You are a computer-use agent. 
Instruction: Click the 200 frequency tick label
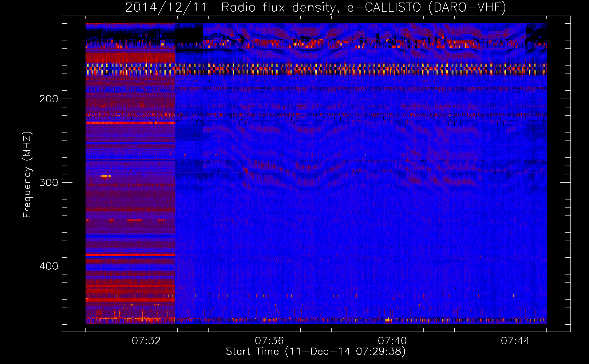(x=49, y=99)
